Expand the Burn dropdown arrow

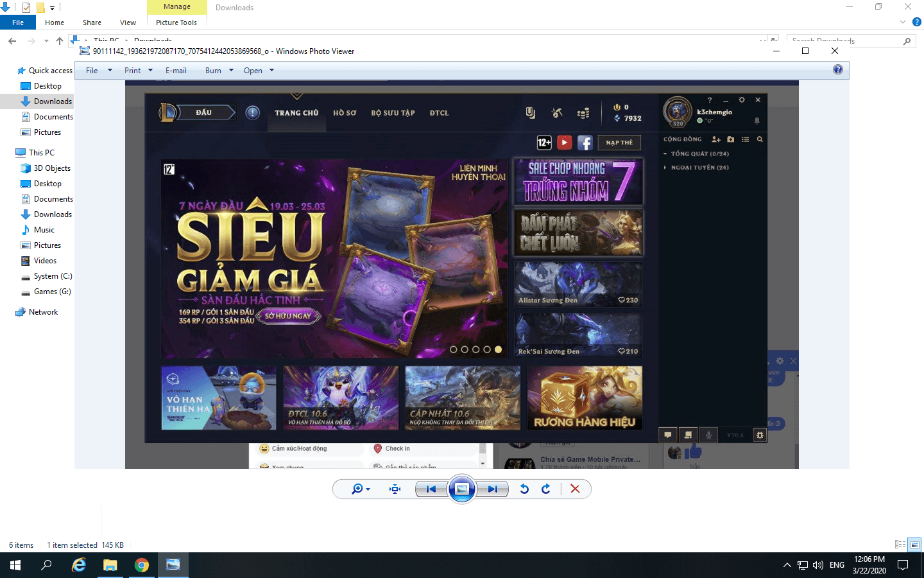click(232, 71)
